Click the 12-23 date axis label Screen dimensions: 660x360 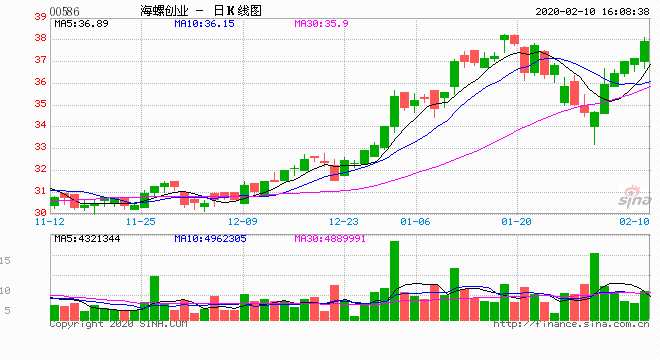(343, 221)
